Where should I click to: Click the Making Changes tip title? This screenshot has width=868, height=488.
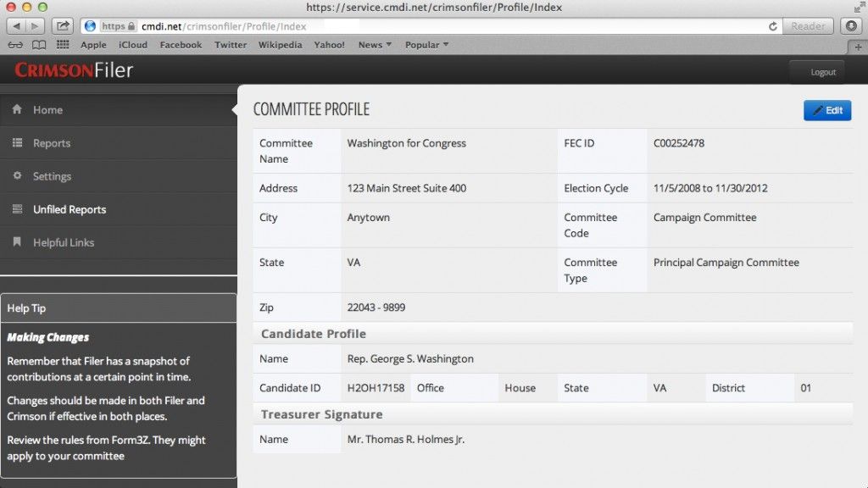click(48, 337)
